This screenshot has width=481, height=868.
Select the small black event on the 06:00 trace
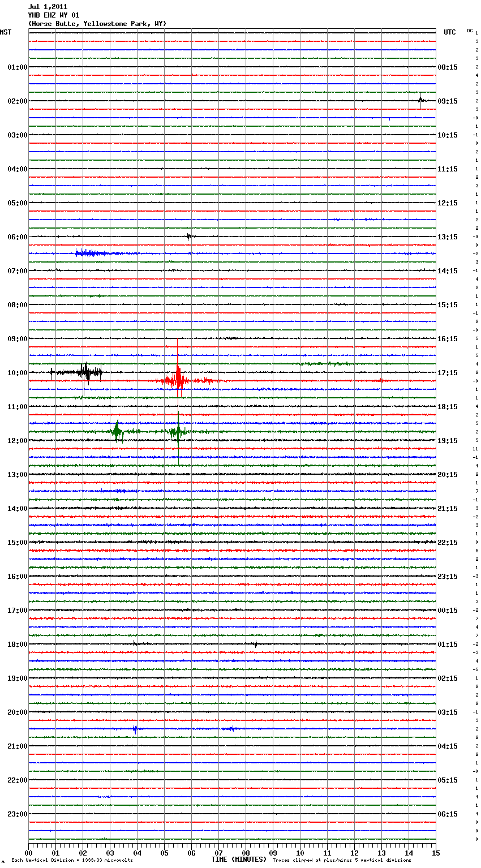(190, 237)
